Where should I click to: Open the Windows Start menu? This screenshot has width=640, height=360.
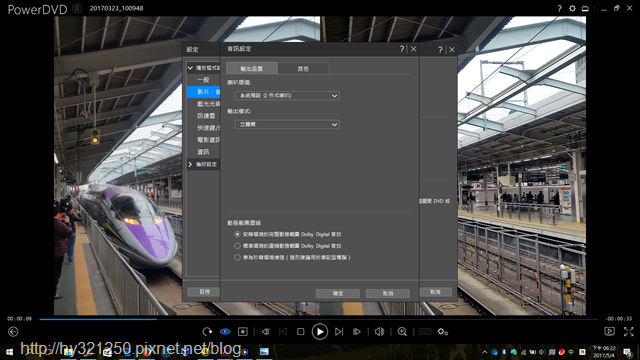(x=9, y=351)
